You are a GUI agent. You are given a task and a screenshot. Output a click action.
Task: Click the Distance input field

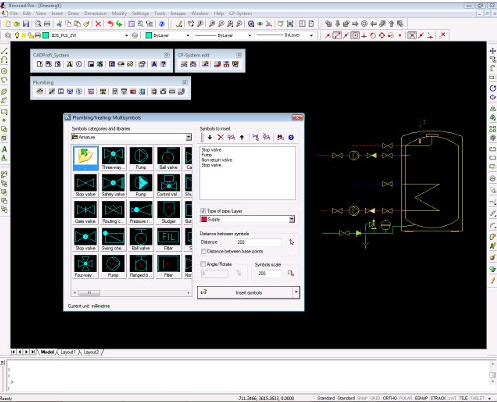pyautogui.click(x=258, y=242)
